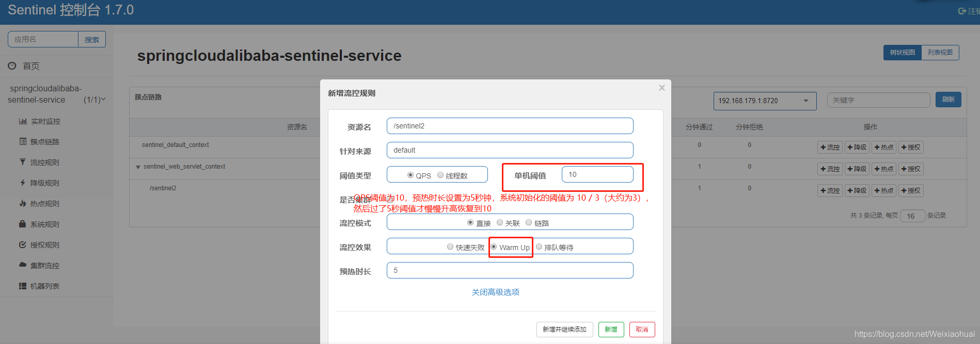
Task: Click the green 新增 button
Action: coord(611,330)
